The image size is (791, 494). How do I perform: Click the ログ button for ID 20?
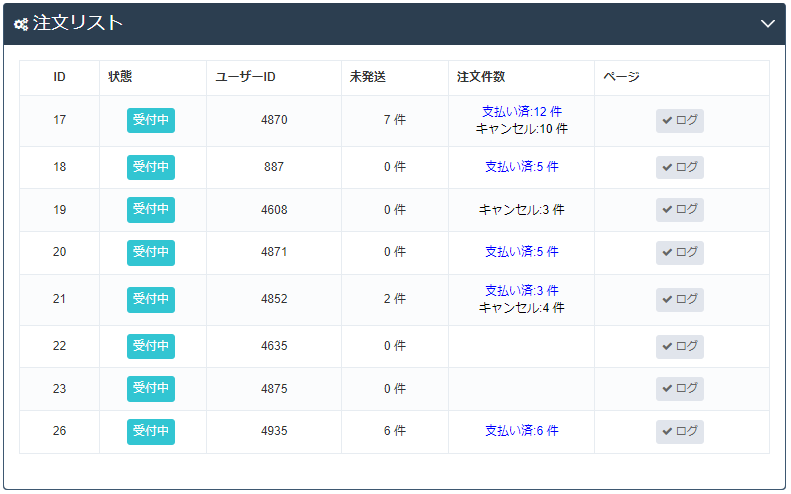pos(680,252)
